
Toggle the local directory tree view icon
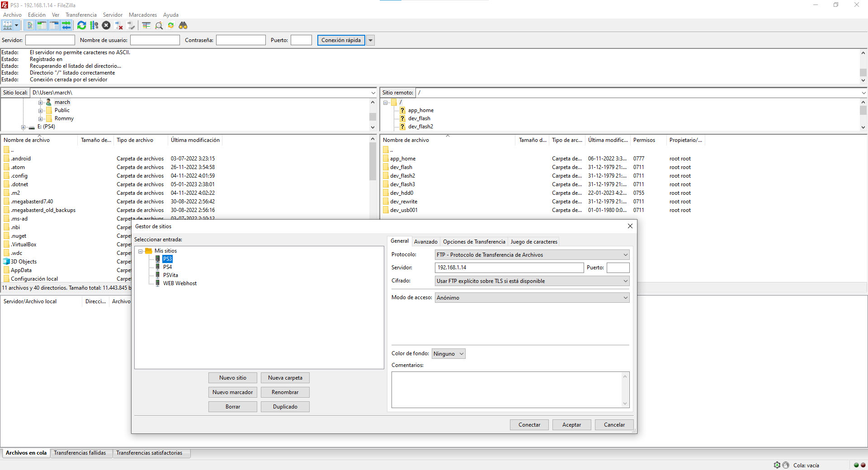click(x=42, y=25)
